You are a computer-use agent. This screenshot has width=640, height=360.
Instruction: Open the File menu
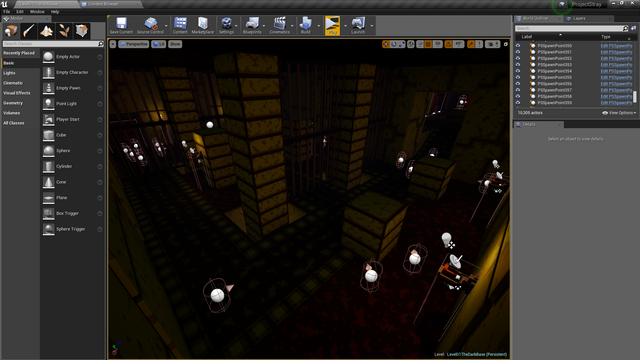point(7,12)
